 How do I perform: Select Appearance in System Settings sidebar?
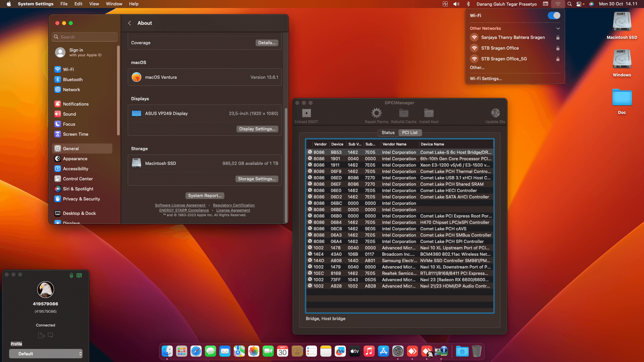(x=82, y=159)
